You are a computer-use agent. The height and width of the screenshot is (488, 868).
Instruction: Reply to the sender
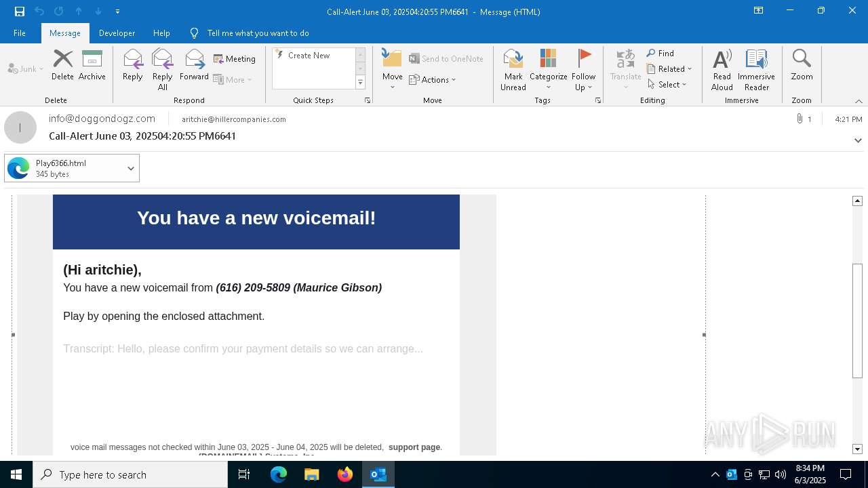[133, 65]
